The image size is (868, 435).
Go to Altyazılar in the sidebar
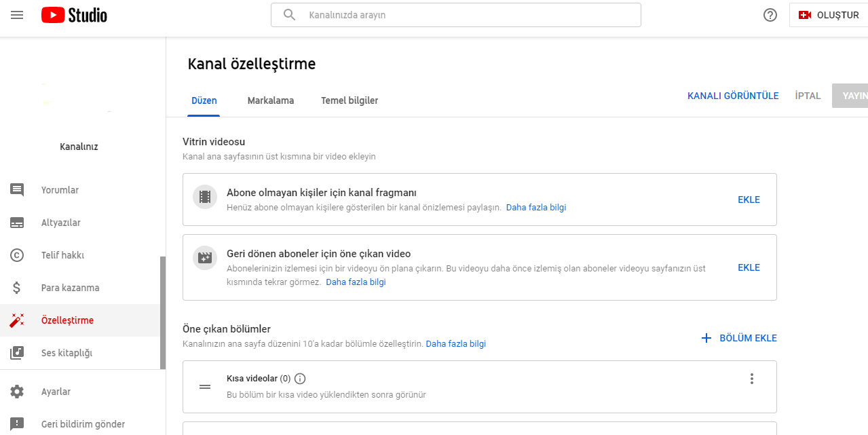61,223
